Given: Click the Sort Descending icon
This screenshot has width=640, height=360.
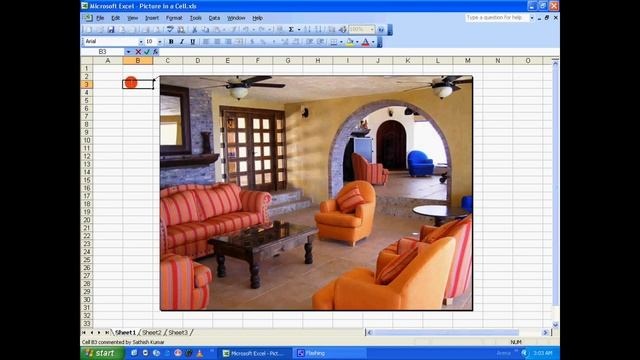Looking at the screenshot, I should click(x=318, y=29).
